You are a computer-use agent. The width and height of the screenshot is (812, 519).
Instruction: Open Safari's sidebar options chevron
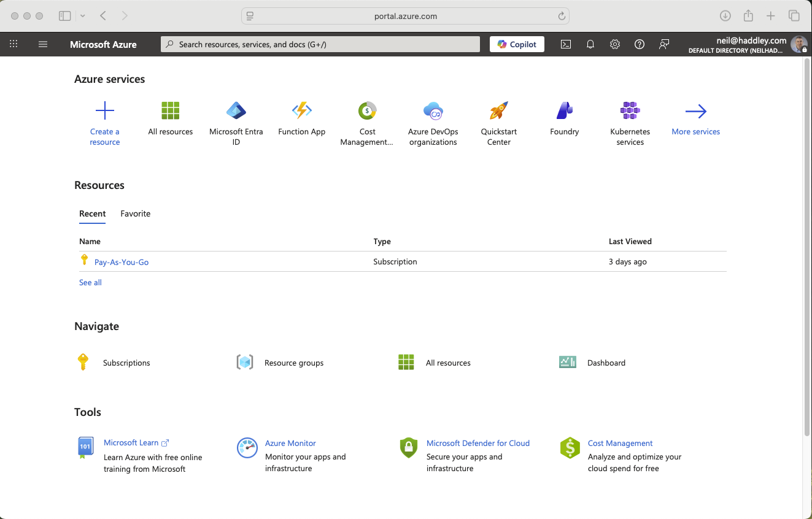point(82,15)
